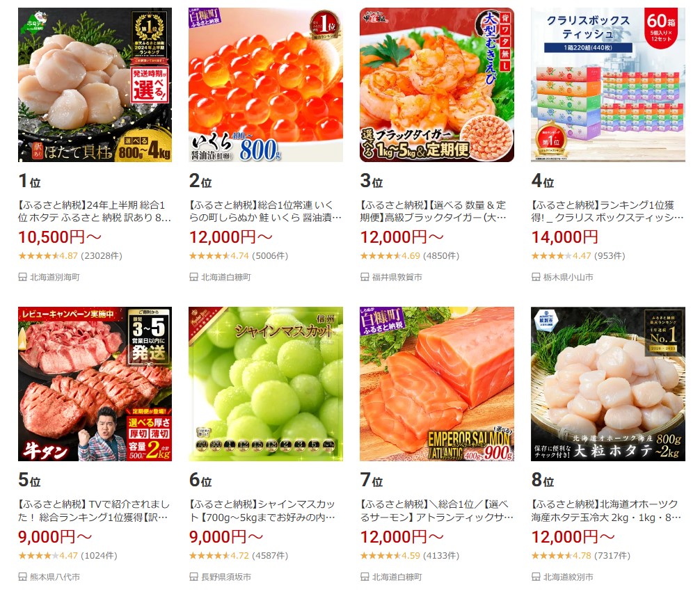Viewport: 700px width, 592px height.
Task: Open the rank 6 シャインマスカット title link
Action: (x=265, y=511)
